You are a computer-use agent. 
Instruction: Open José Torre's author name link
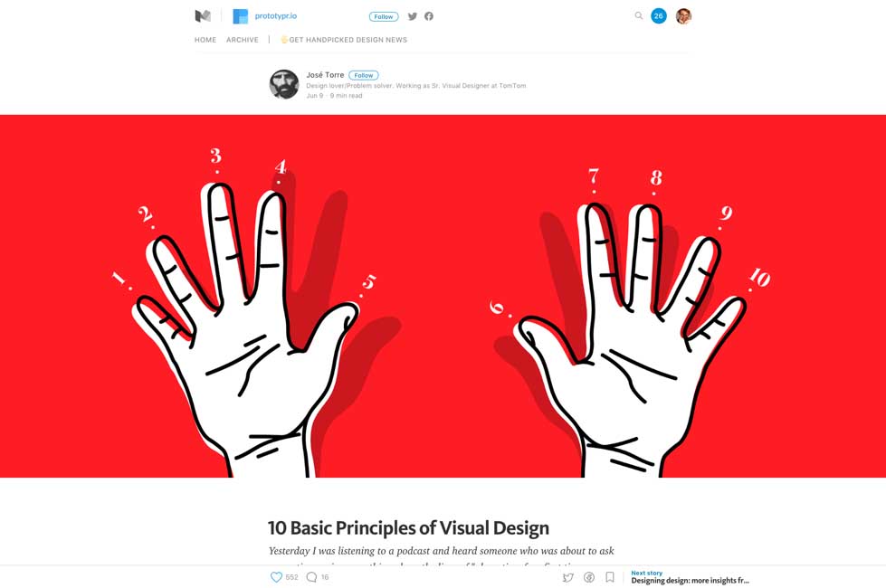tap(325, 75)
